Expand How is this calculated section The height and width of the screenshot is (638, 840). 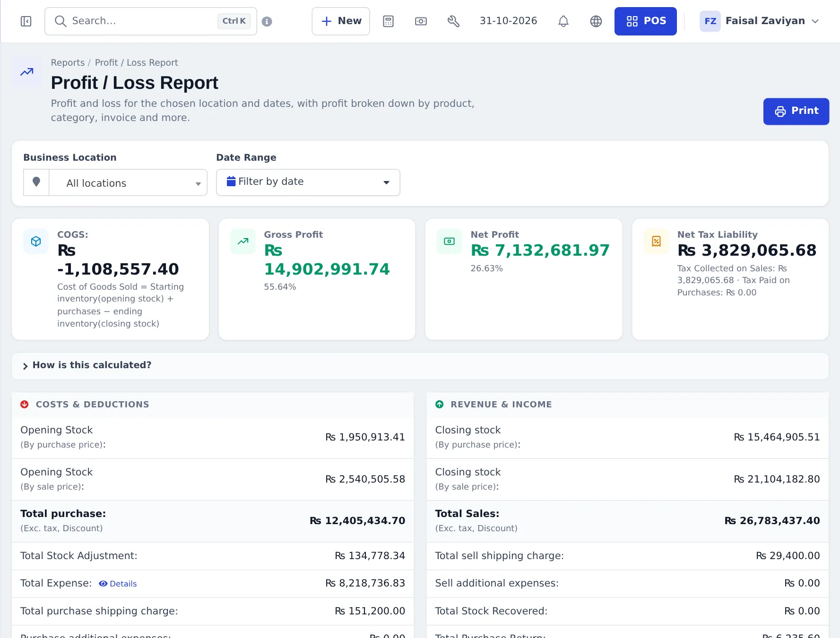420,365
